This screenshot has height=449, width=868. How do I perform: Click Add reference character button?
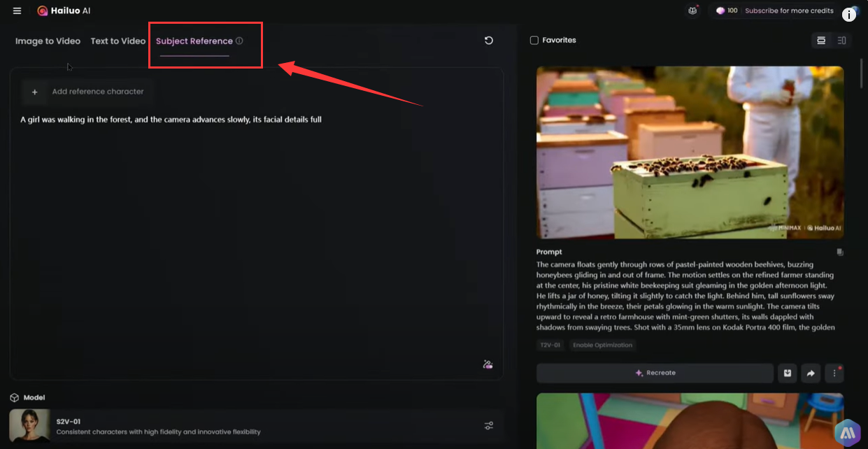click(x=87, y=92)
